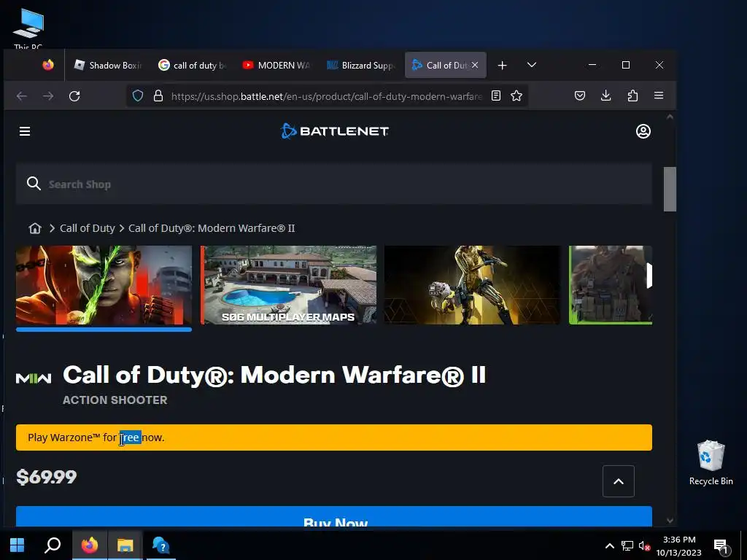Save page to Pocket
This screenshot has width=747, height=560.
tap(580, 96)
